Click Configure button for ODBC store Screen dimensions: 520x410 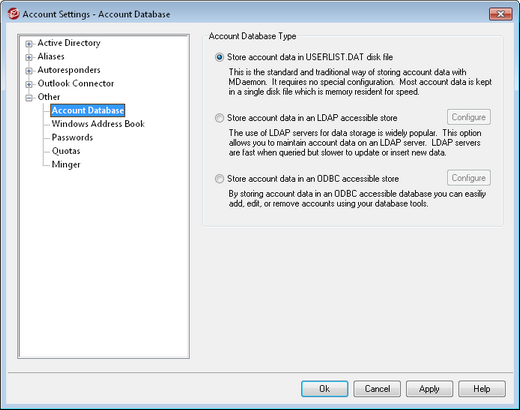[x=469, y=178]
